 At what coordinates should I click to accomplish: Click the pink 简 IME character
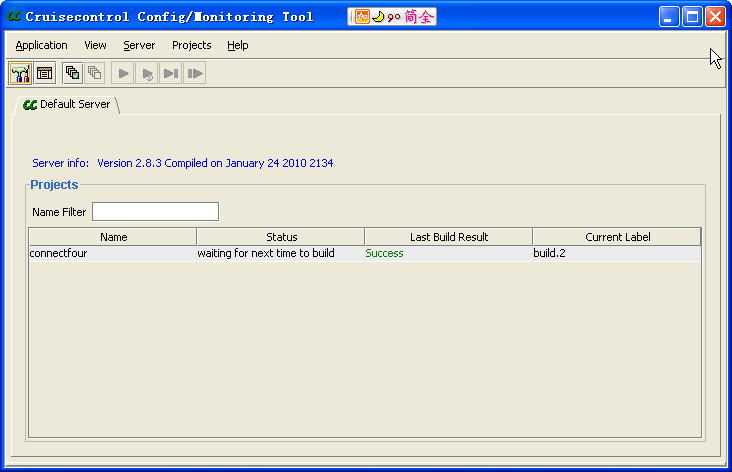click(411, 17)
